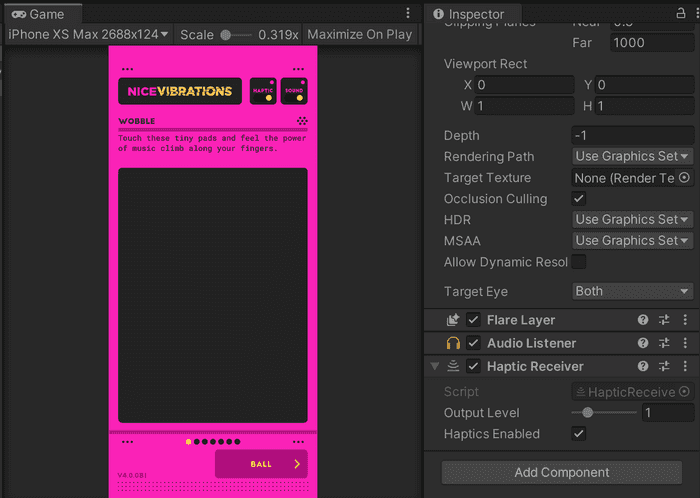Click the Viewport Rect X field
Screen dimensions: 700x498
(524, 85)
